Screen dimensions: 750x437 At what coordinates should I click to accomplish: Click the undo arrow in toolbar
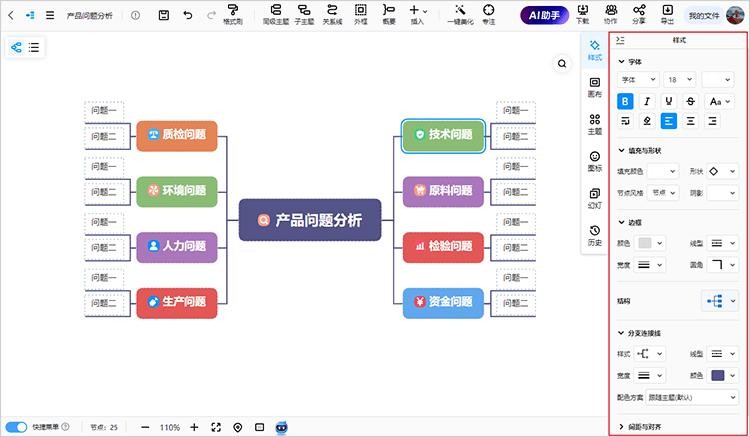click(x=187, y=16)
